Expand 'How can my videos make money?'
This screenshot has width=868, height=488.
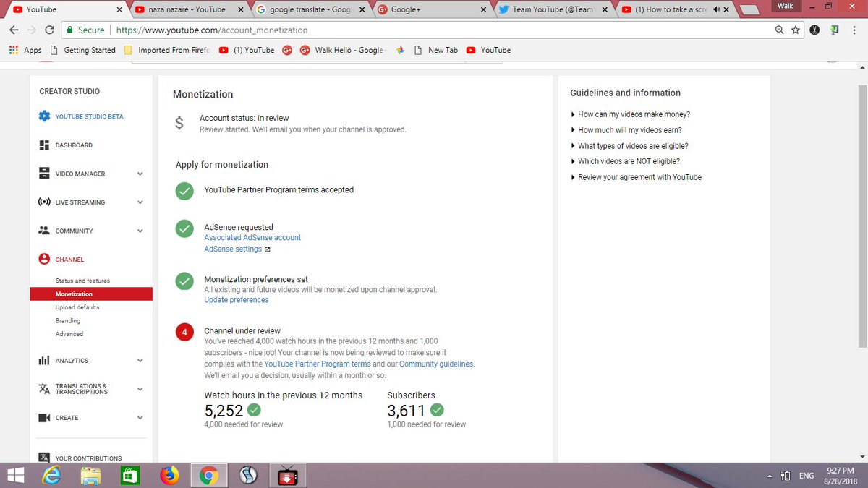630,114
